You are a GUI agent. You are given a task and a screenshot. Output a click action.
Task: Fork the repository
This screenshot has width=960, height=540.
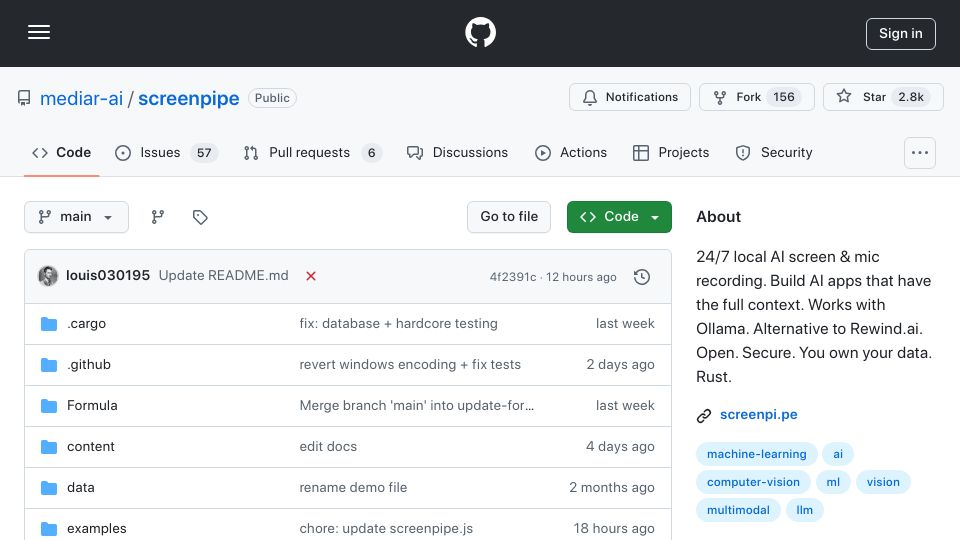(x=757, y=97)
